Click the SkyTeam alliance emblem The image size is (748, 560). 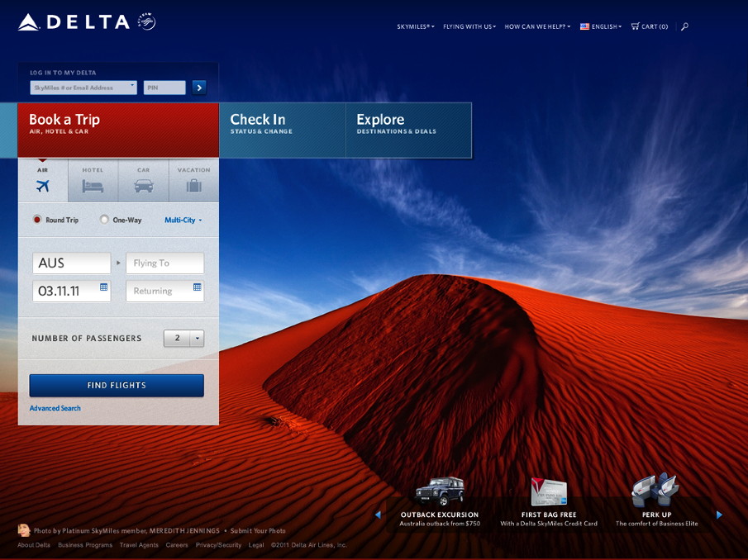coord(146,21)
